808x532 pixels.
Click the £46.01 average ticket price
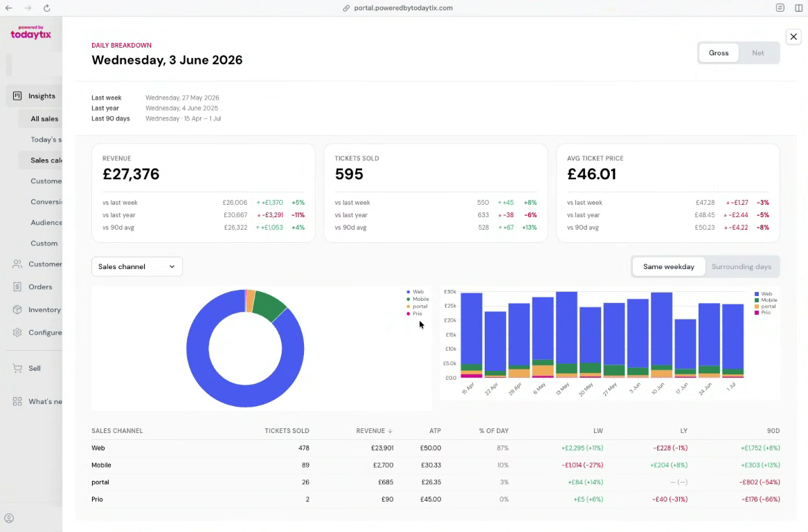tap(591, 174)
